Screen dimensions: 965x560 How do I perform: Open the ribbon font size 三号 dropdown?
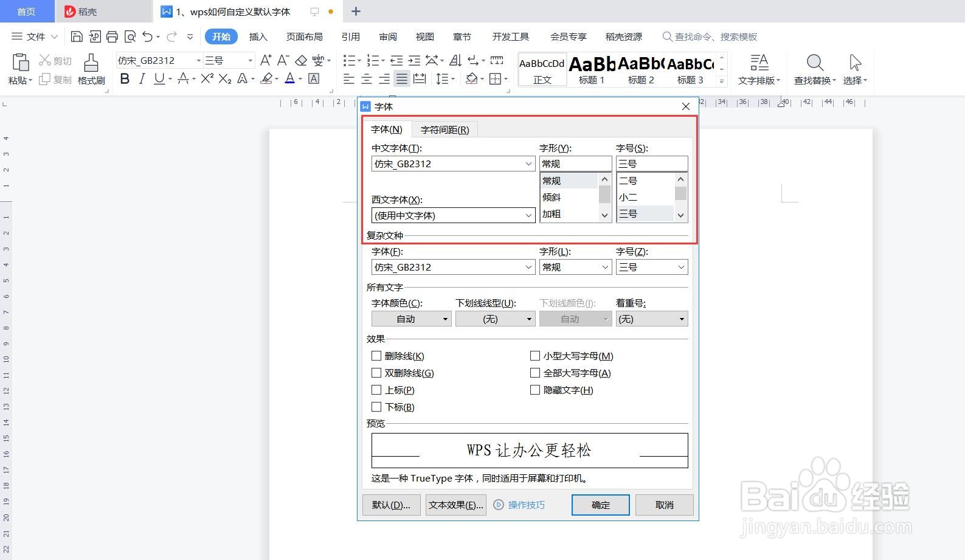250,60
